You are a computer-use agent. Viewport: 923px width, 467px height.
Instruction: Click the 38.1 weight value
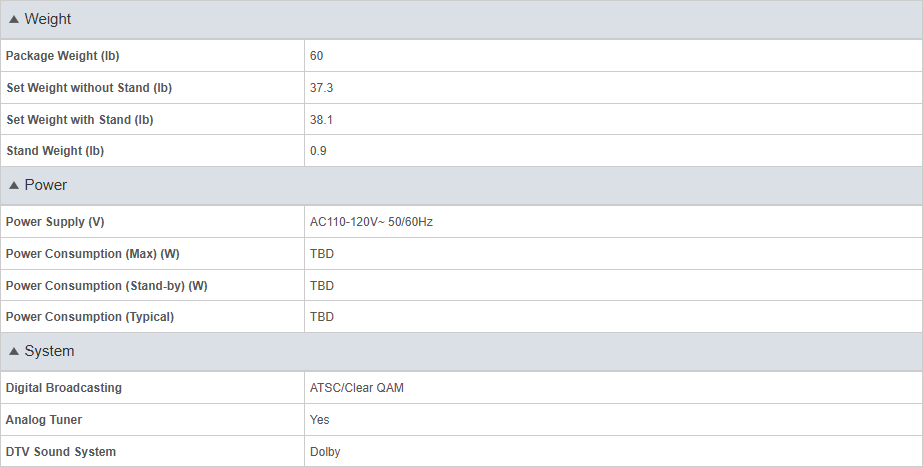point(321,120)
